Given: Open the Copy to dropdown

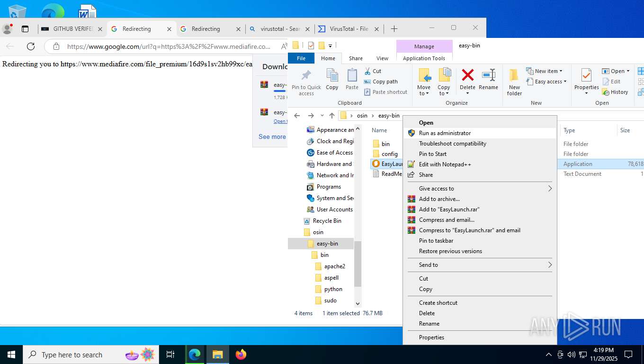Looking at the screenshot, I should (444, 82).
